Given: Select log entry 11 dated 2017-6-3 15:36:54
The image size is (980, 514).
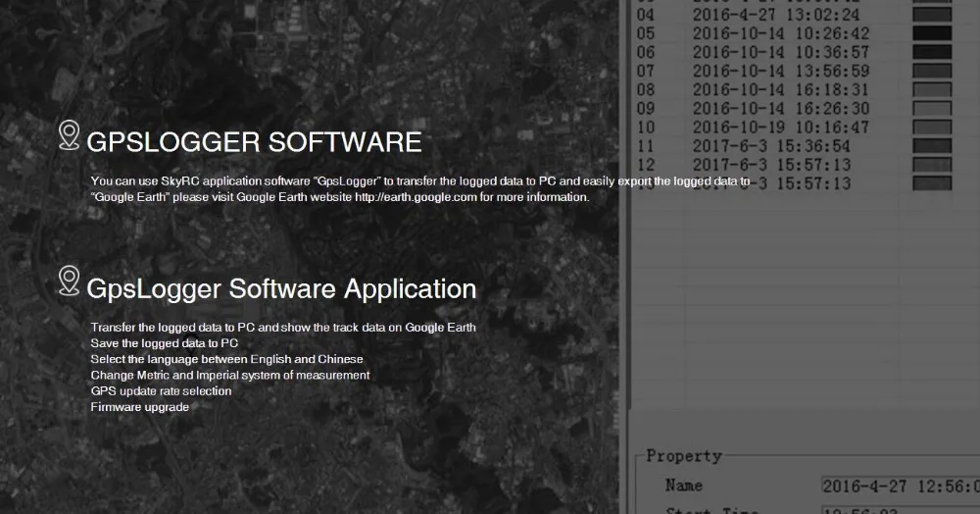Looking at the screenshot, I should pos(794,146).
